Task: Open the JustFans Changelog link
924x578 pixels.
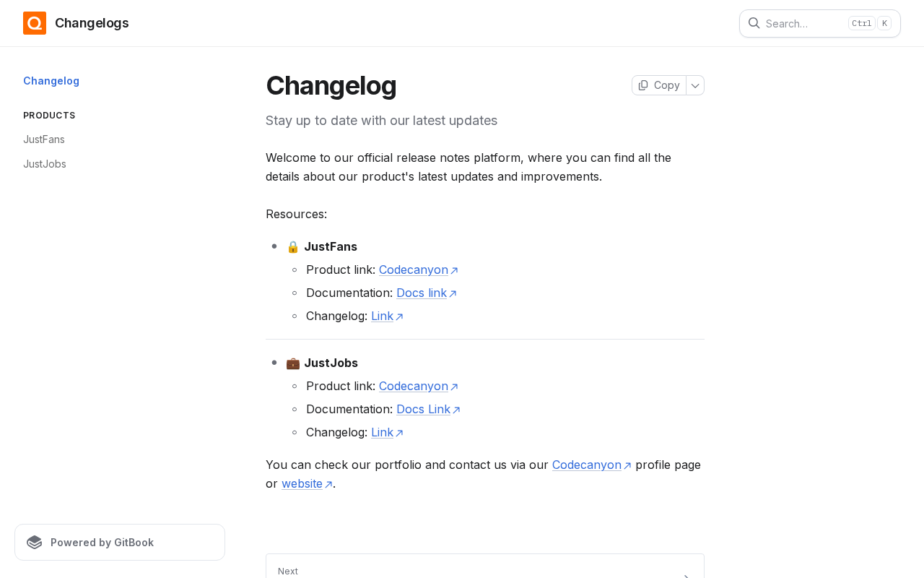Action: coord(383,316)
